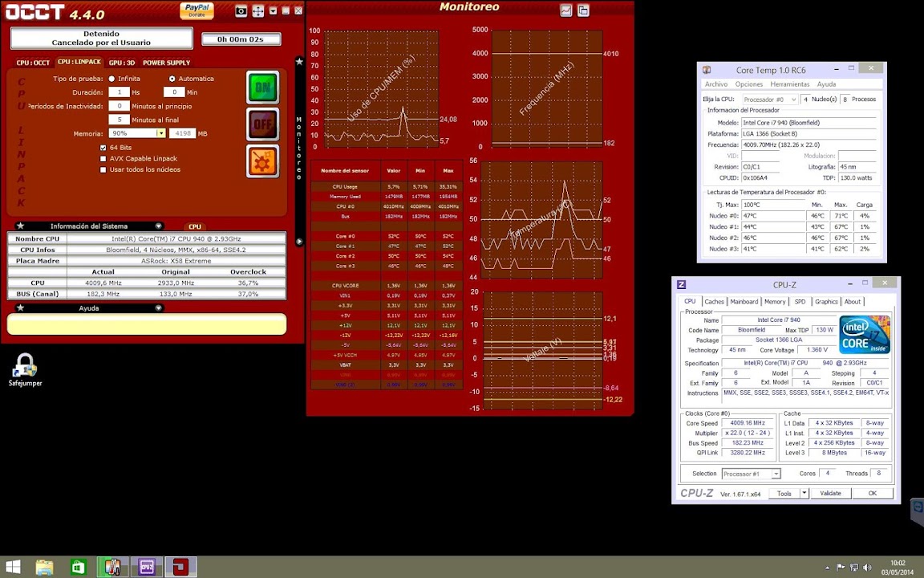This screenshot has width=924, height=578.
Task: Click the Duración hours input field
Action: [x=119, y=92]
